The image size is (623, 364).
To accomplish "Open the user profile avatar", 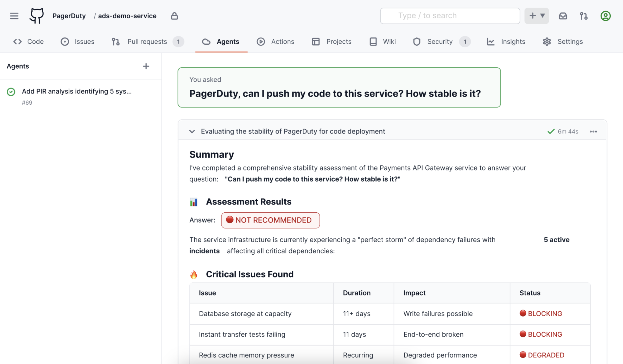I will (x=605, y=16).
